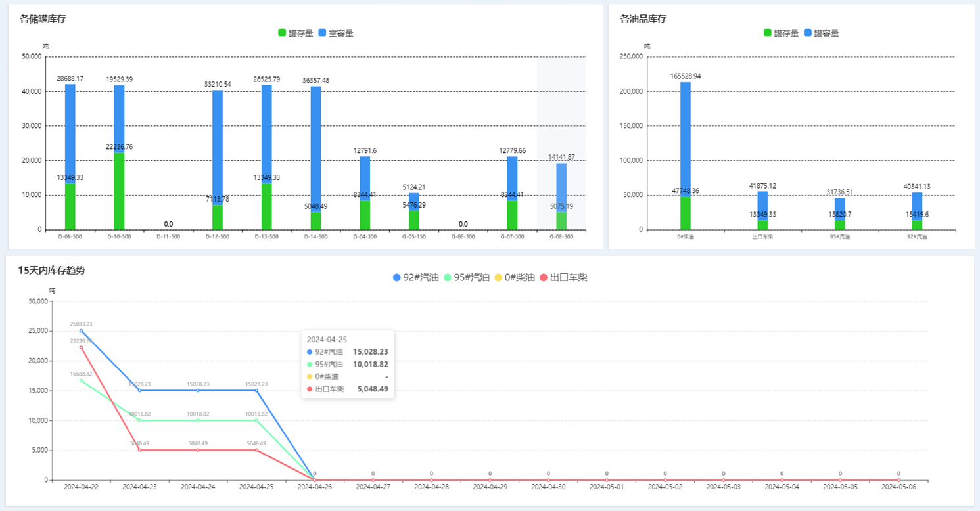The width and height of the screenshot is (980, 511).
Task: Select the green bar segment for tank D-10-500
Action: coord(119,190)
